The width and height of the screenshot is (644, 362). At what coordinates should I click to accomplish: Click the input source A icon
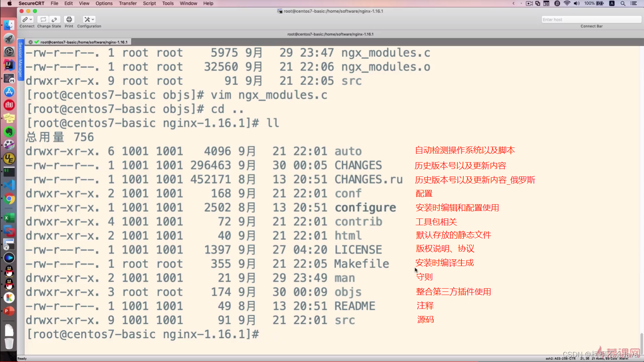coord(612,3)
